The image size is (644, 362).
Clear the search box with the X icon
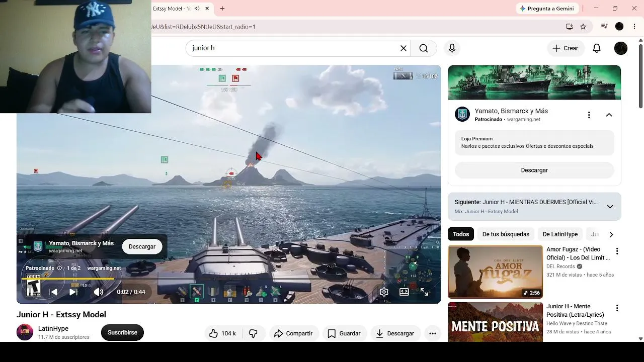click(403, 48)
